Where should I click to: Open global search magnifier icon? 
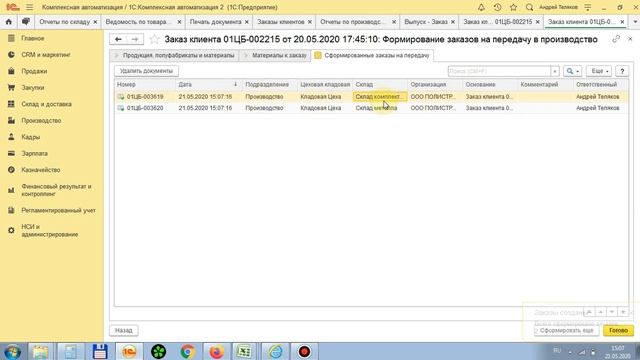click(529, 7)
